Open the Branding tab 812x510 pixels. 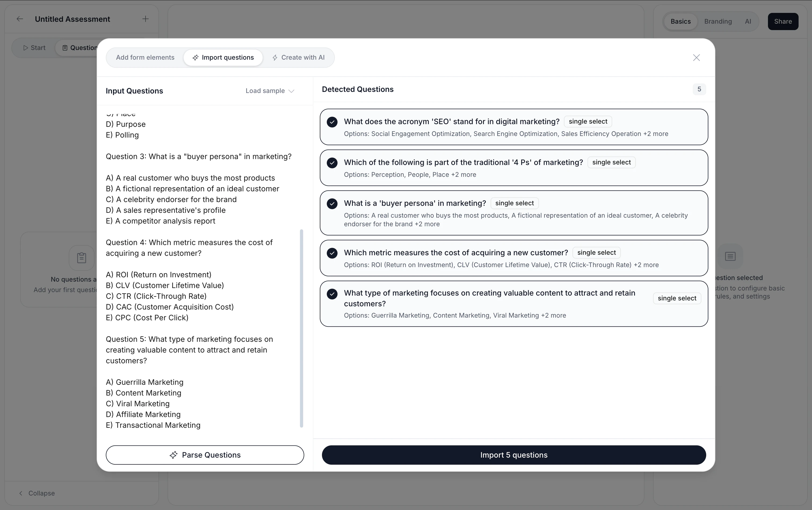(718, 21)
